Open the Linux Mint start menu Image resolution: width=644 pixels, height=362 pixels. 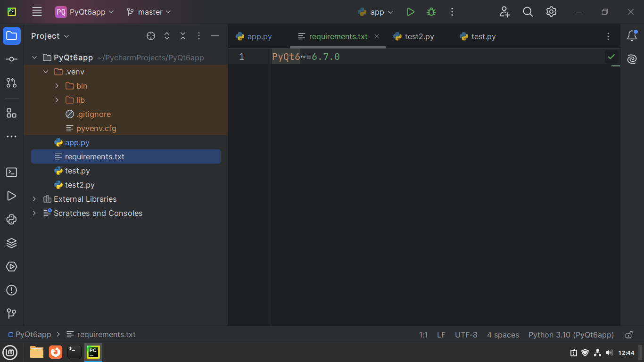pyautogui.click(x=10, y=352)
